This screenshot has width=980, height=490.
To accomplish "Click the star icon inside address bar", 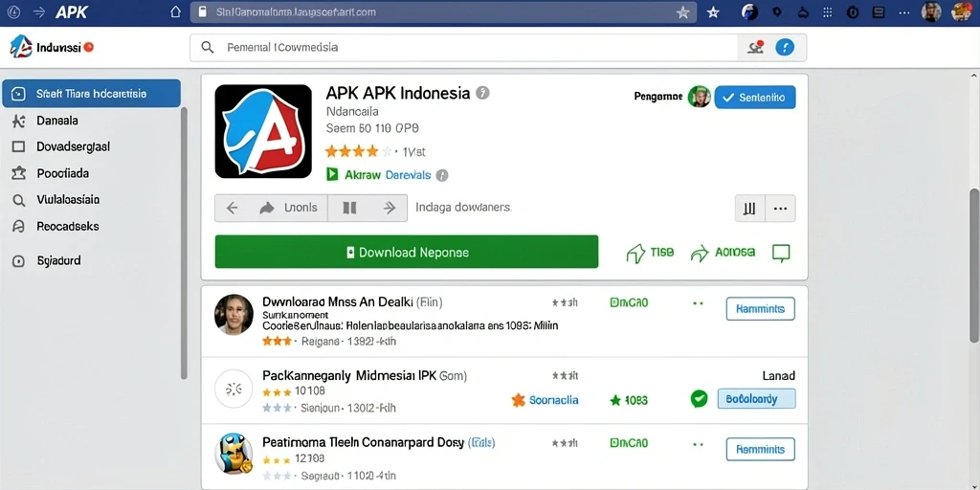I will (x=682, y=11).
